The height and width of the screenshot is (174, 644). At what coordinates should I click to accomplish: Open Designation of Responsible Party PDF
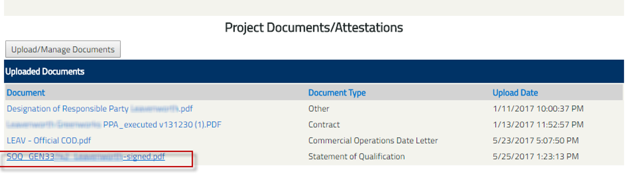point(99,109)
